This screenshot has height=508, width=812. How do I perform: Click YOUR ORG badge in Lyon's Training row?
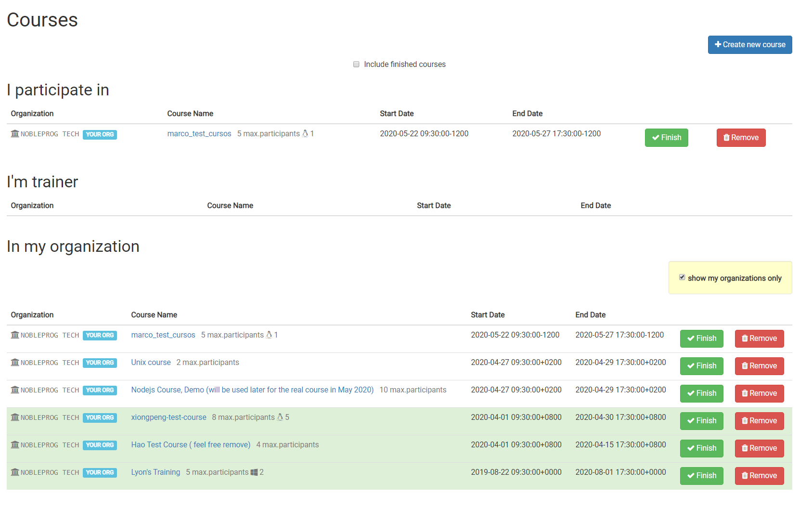(x=100, y=473)
